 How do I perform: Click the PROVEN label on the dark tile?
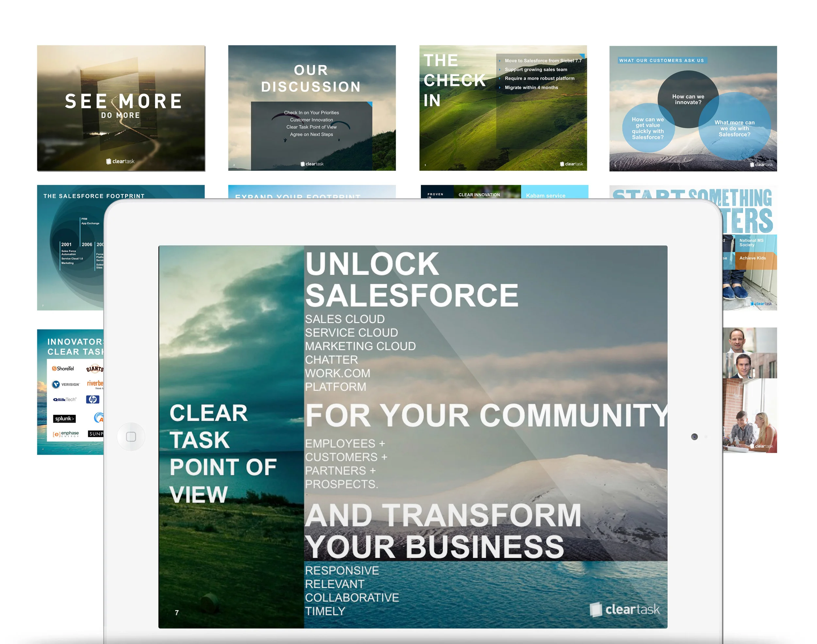click(x=435, y=195)
